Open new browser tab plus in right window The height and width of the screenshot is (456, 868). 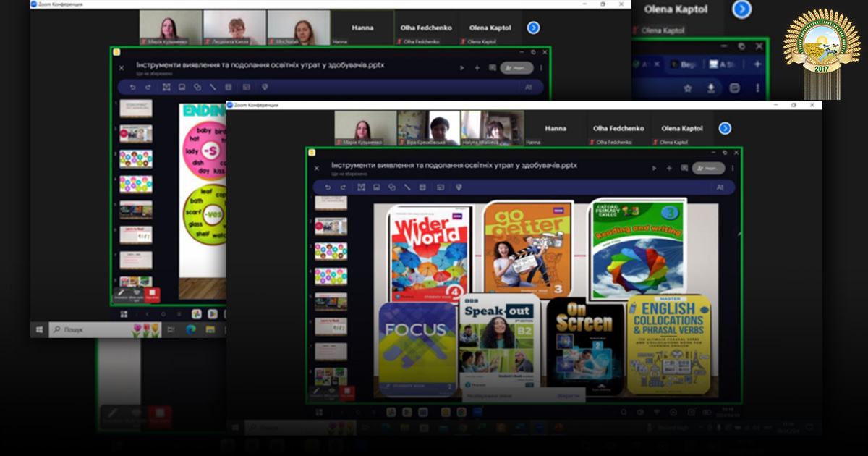757,64
